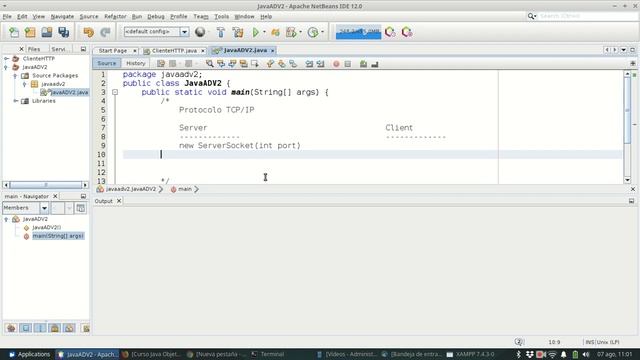The height and width of the screenshot is (360, 640).
Task: Switch to the Services panel tab
Action: click(x=59, y=49)
